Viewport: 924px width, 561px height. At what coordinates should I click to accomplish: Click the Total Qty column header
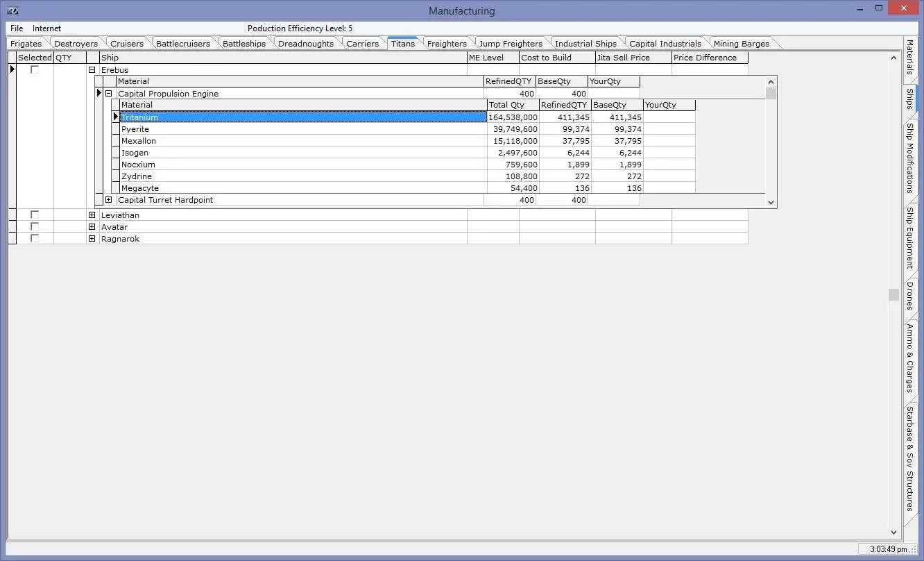click(513, 105)
